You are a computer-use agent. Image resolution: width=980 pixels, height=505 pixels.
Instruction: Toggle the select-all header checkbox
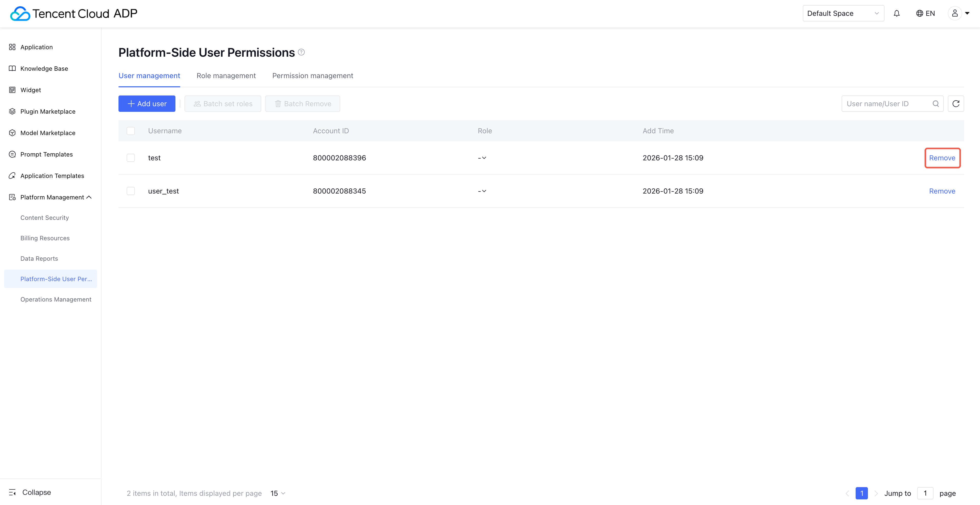click(130, 131)
